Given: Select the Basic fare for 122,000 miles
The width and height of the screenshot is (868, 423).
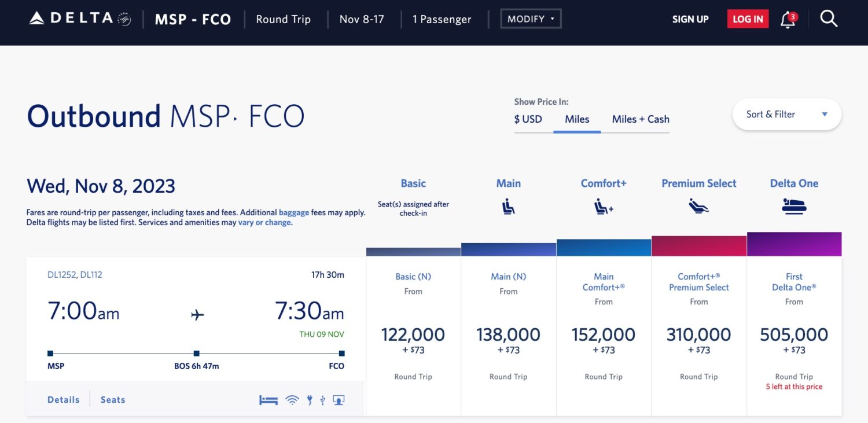Looking at the screenshot, I should (x=413, y=336).
